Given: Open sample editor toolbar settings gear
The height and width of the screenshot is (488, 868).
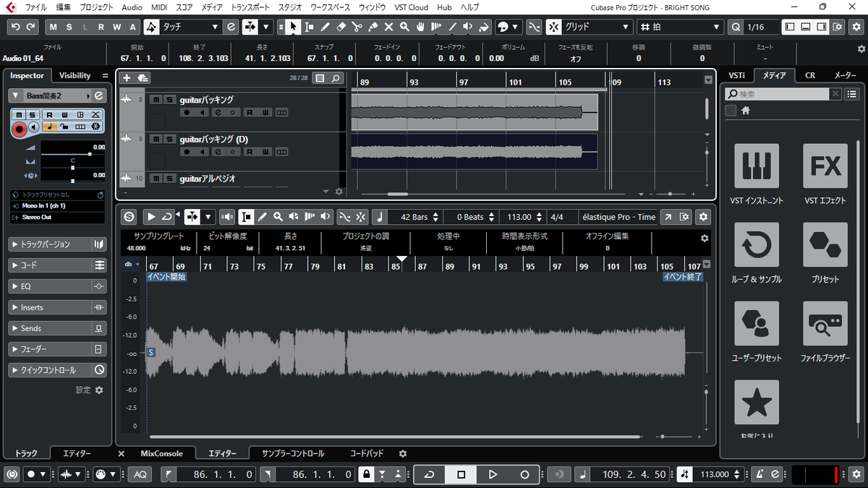Looking at the screenshot, I should coord(702,216).
